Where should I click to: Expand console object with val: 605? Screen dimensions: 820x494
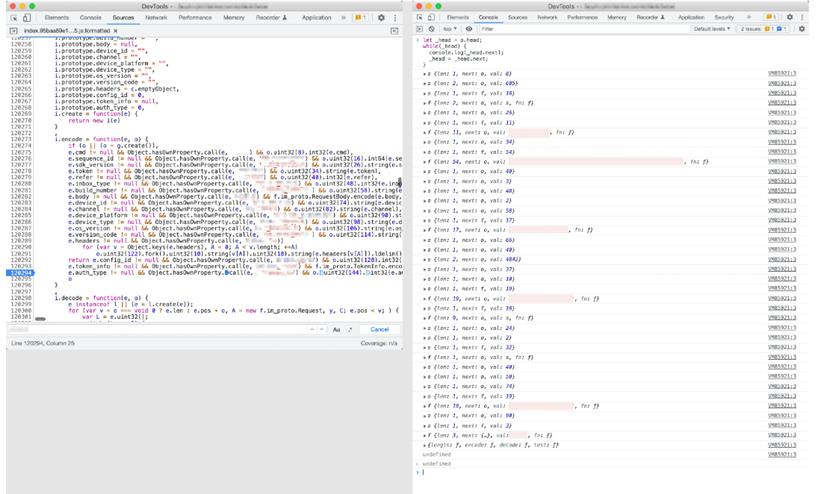click(x=424, y=84)
